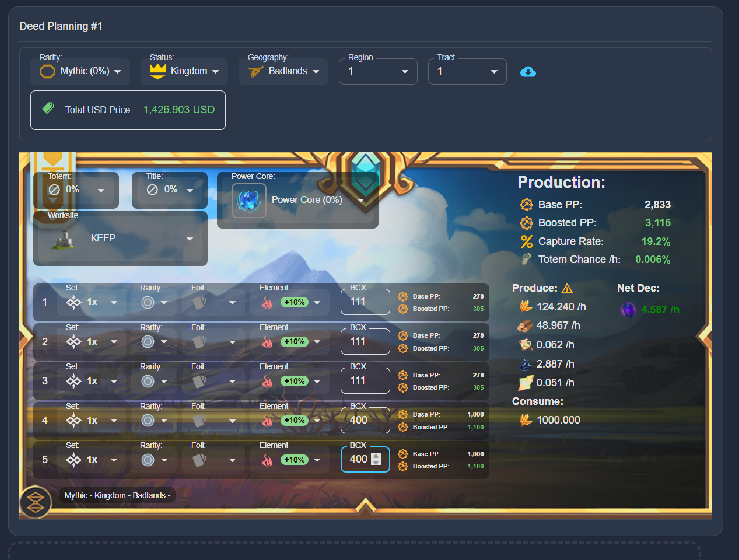Click the fire element icon in row 3
Viewport: 739px width, 560px height.
coord(268,381)
